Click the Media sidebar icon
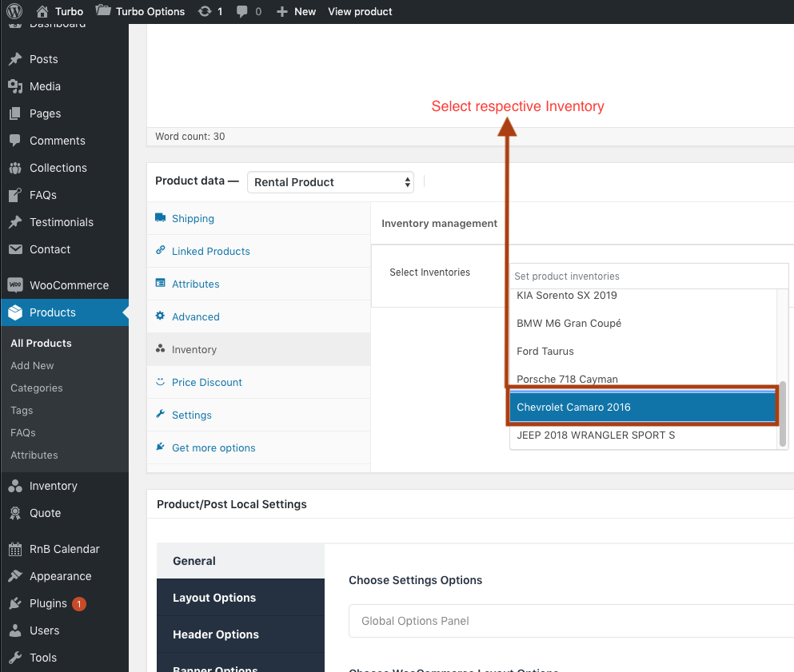This screenshot has width=794, height=672. [x=15, y=86]
